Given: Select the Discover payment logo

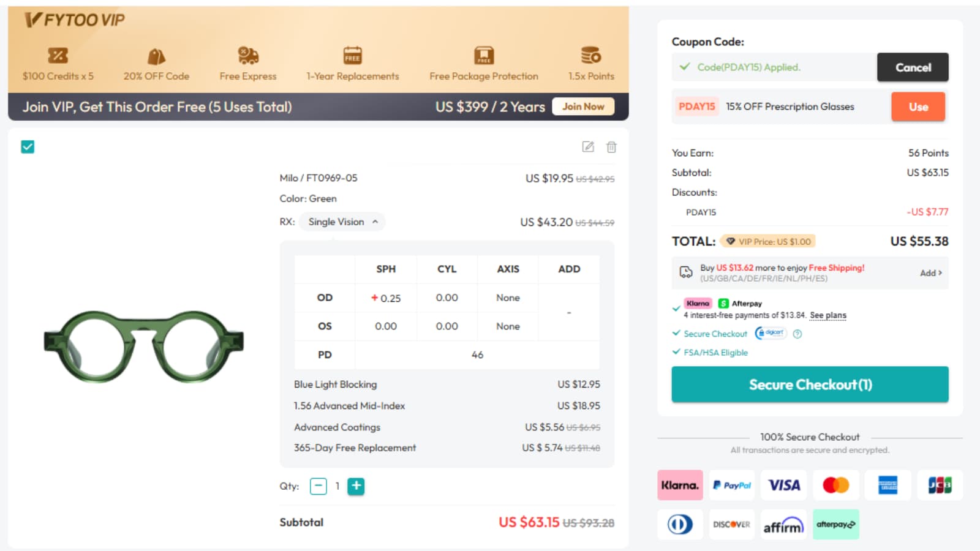Looking at the screenshot, I should tap(732, 524).
